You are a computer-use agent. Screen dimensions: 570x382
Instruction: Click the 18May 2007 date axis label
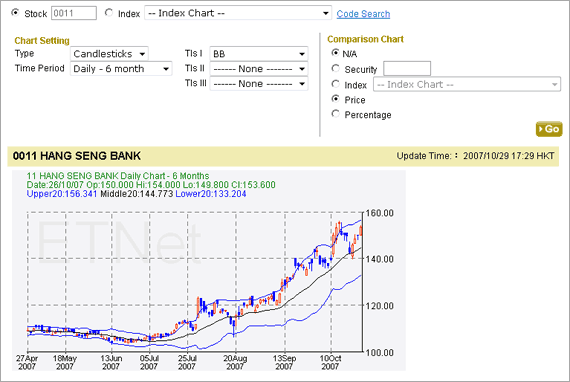(x=65, y=362)
